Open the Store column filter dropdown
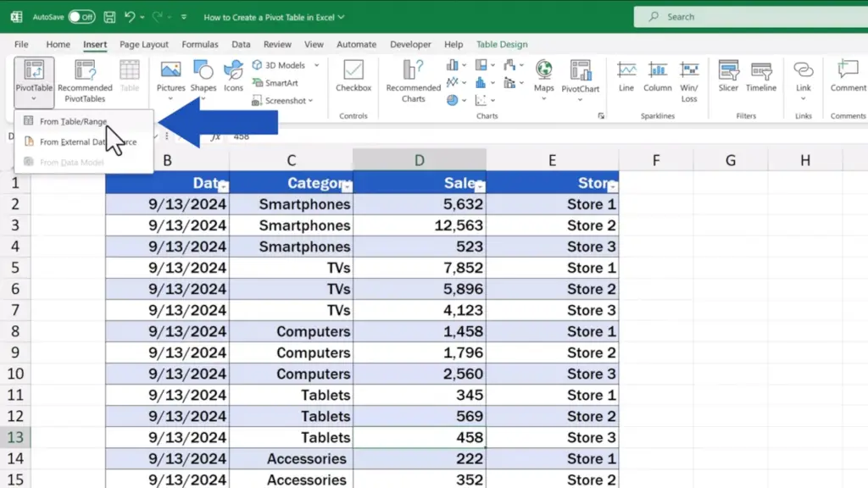Screen dimensions: 868x488 [612, 186]
